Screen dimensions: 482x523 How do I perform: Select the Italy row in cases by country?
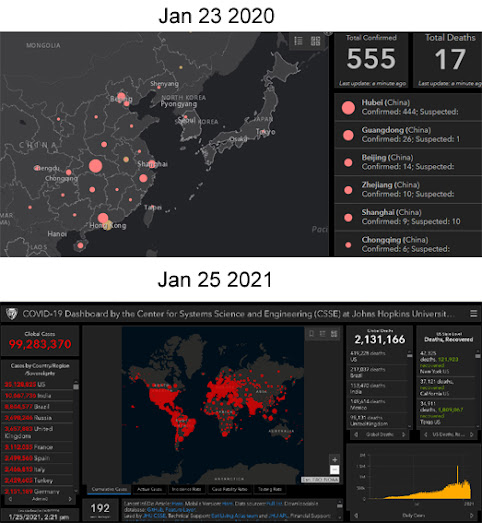(38, 469)
